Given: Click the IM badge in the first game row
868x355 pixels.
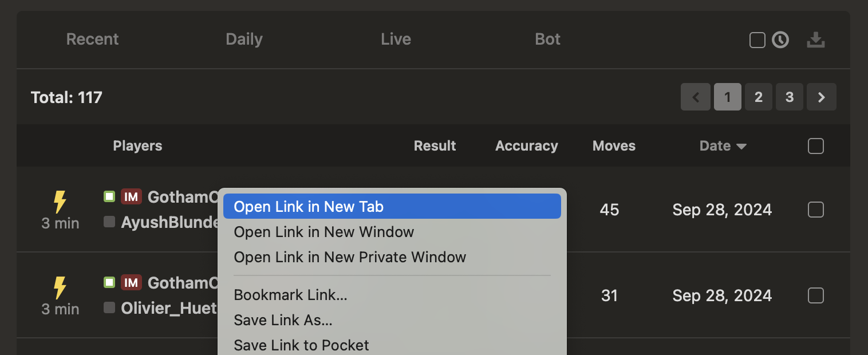Looking at the screenshot, I should point(131,197).
